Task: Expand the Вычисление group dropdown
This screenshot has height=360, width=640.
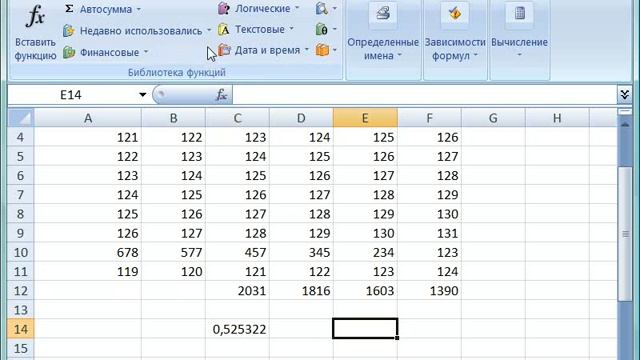Action: (x=519, y=55)
